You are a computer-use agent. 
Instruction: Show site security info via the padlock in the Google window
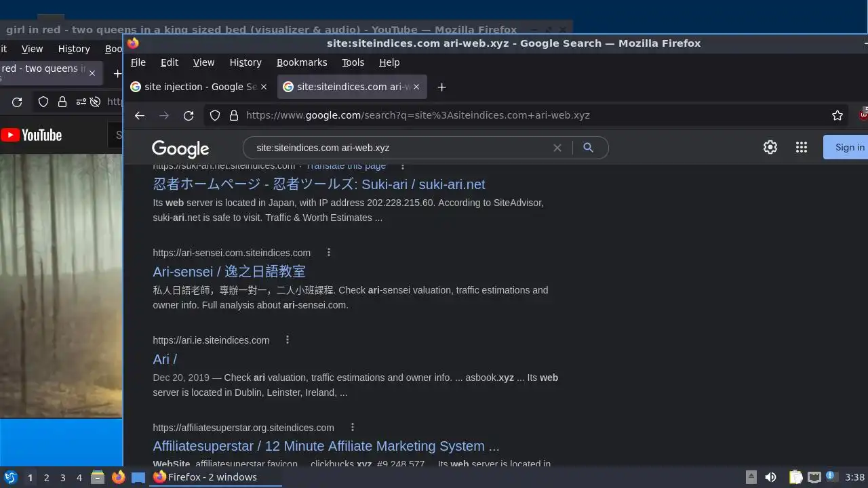[234, 115]
